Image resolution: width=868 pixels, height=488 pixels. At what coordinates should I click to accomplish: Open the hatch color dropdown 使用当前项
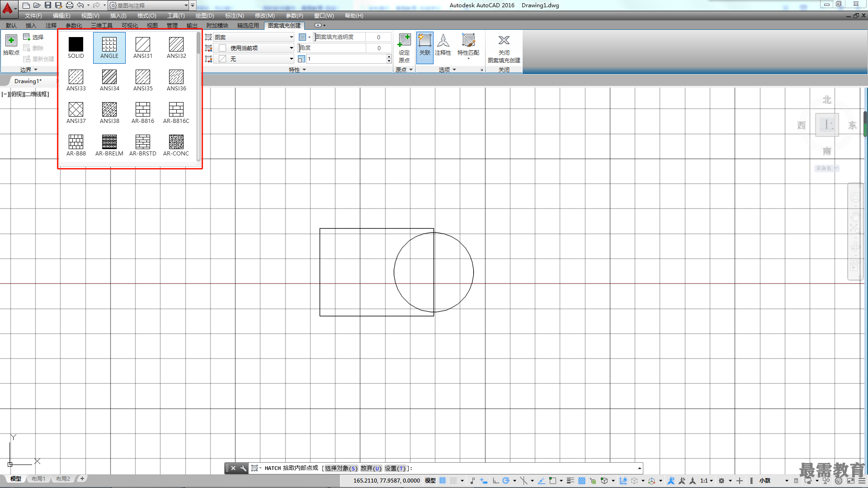pos(254,48)
